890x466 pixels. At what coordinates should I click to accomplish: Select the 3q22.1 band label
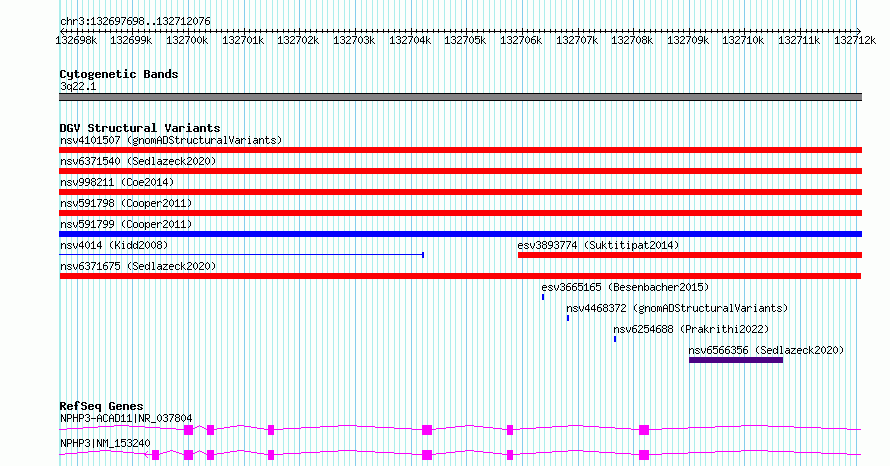[78, 86]
